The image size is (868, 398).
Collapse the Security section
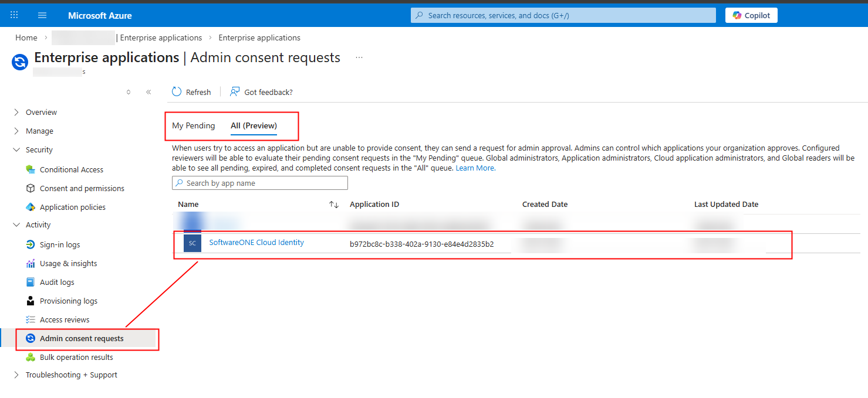click(x=16, y=149)
